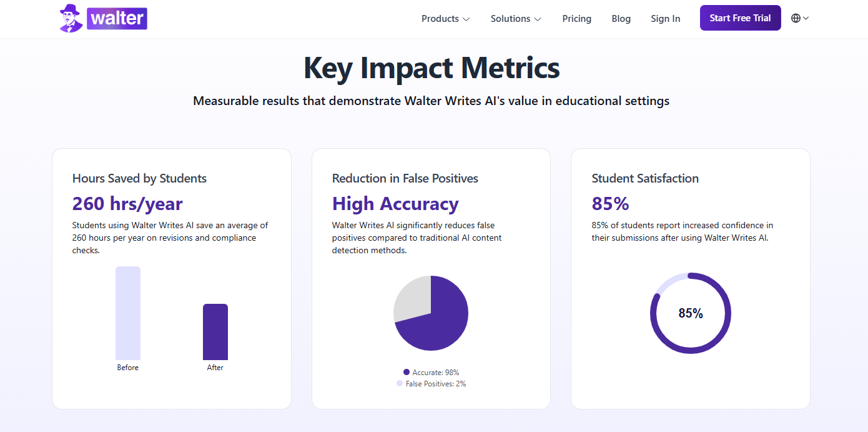This screenshot has width=868, height=432.
Task: Click the light Before bar in chart
Action: coord(128,313)
